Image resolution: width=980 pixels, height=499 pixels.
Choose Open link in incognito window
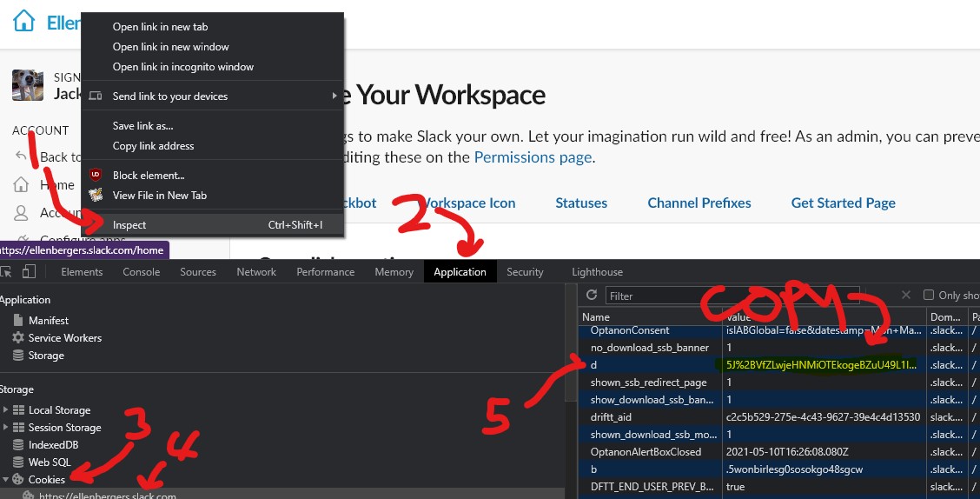coord(183,67)
